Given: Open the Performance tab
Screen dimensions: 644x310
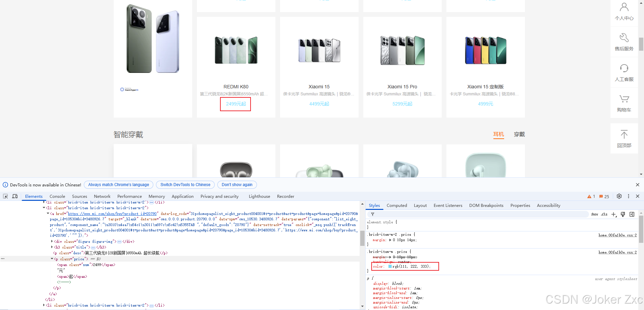Looking at the screenshot, I should pos(129,196).
